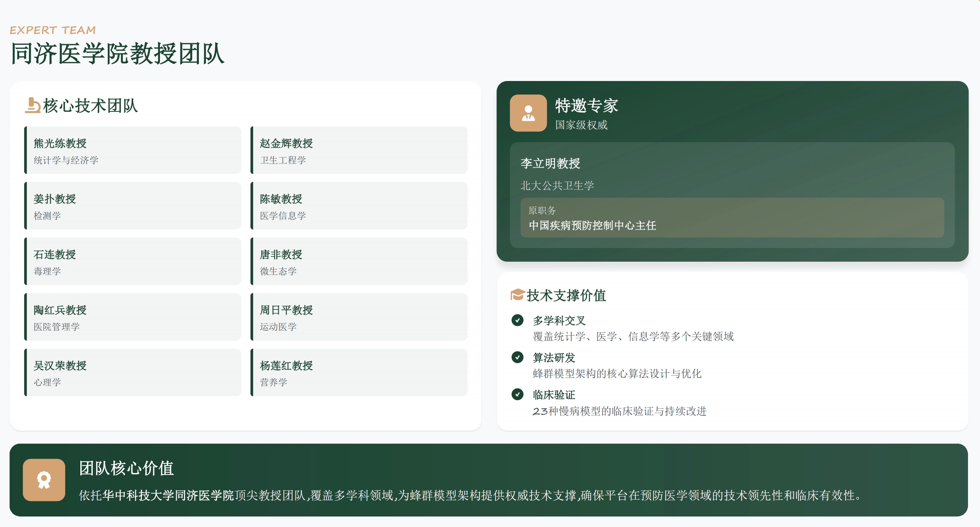Click the graduation cap icon beside 技术支撑价值

[517, 295]
